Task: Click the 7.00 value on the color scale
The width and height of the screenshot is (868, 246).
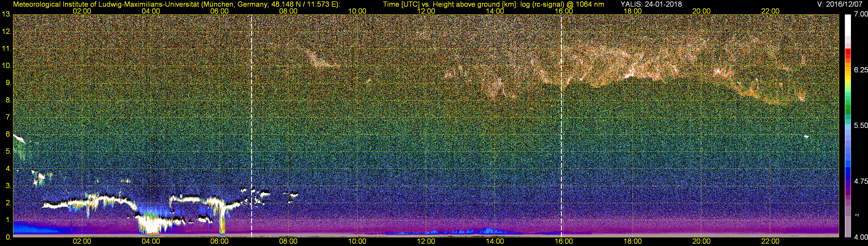Action: (x=860, y=14)
